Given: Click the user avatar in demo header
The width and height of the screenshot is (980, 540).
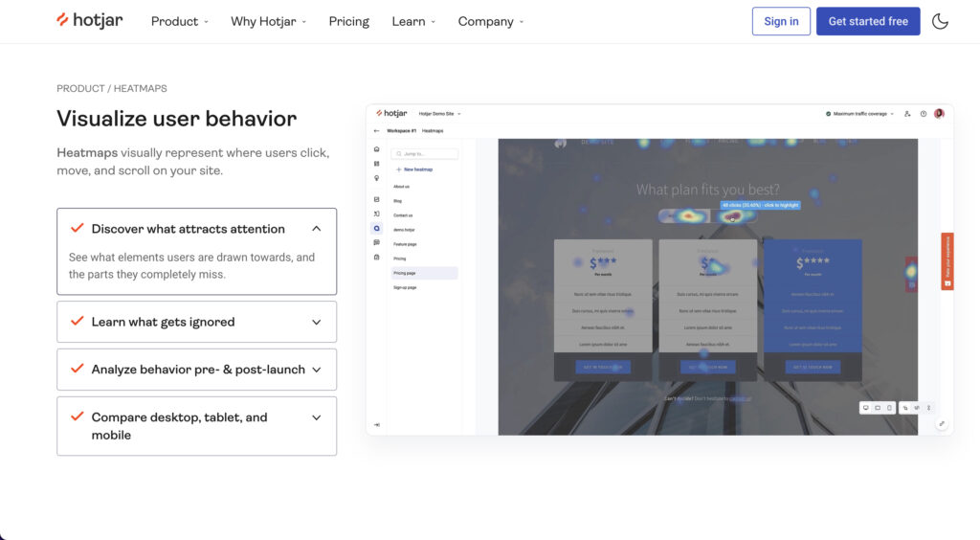Looking at the screenshot, I should [939, 113].
